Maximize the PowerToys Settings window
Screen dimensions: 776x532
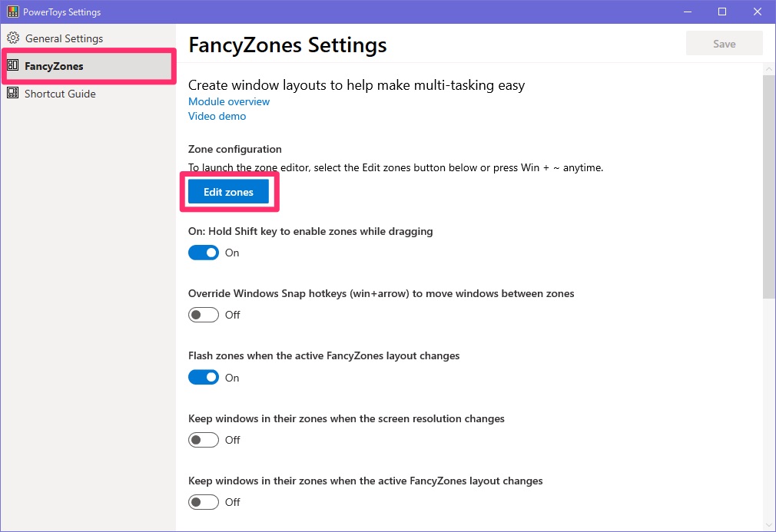(x=722, y=12)
